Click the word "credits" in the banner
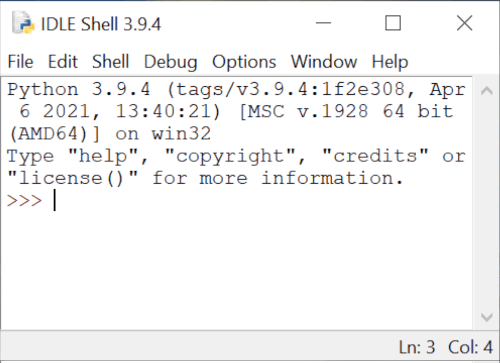This screenshot has height=363, width=500. [x=375, y=156]
